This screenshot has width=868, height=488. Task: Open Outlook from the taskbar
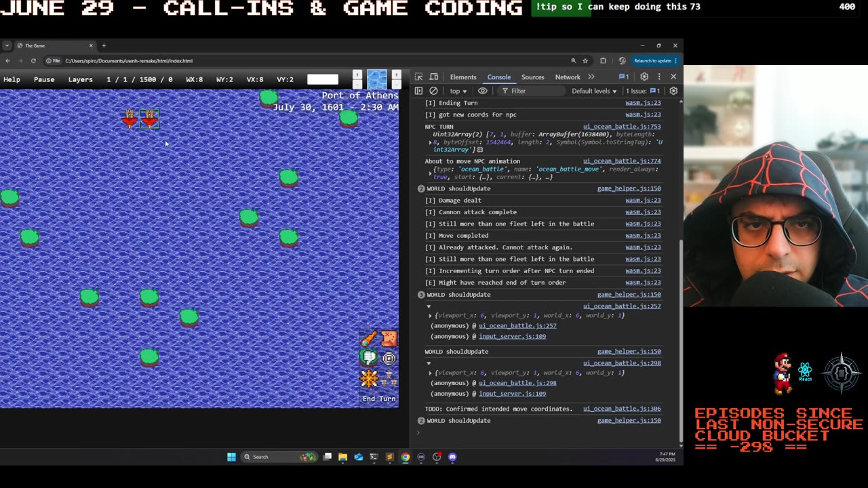point(358,457)
